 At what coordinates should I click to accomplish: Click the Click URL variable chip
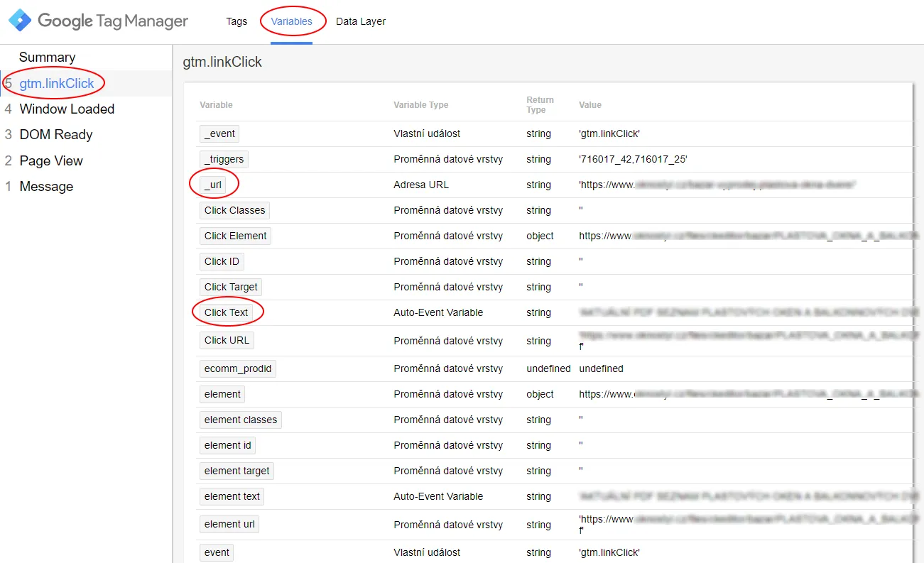227,340
